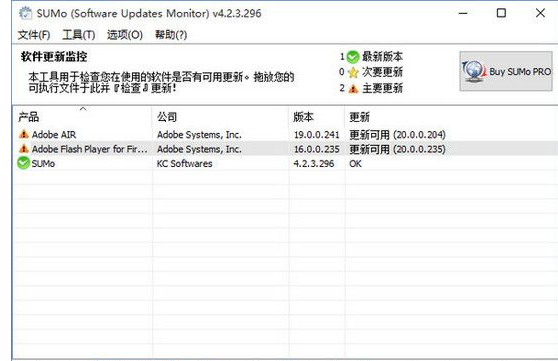558x361 pixels.
Task: Open the 选项(O) menu
Action: tap(125, 35)
